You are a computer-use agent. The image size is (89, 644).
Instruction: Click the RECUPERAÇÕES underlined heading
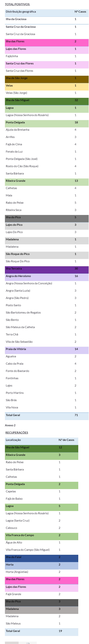[x=17, y=432]
